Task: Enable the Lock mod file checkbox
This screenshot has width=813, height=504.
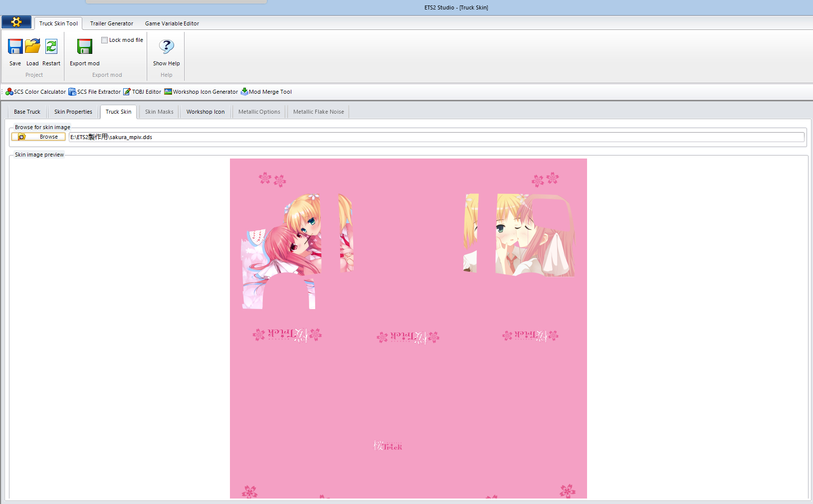Action: (x=105, y=40)
